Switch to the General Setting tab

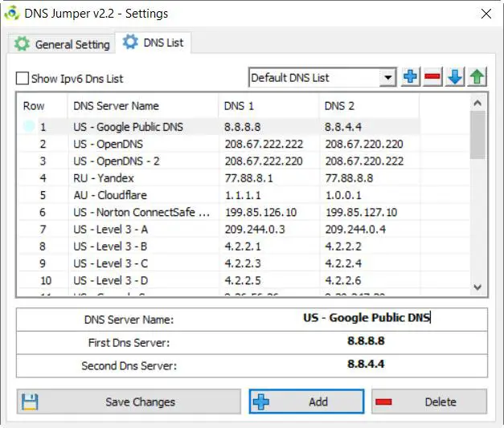point(62,44)
